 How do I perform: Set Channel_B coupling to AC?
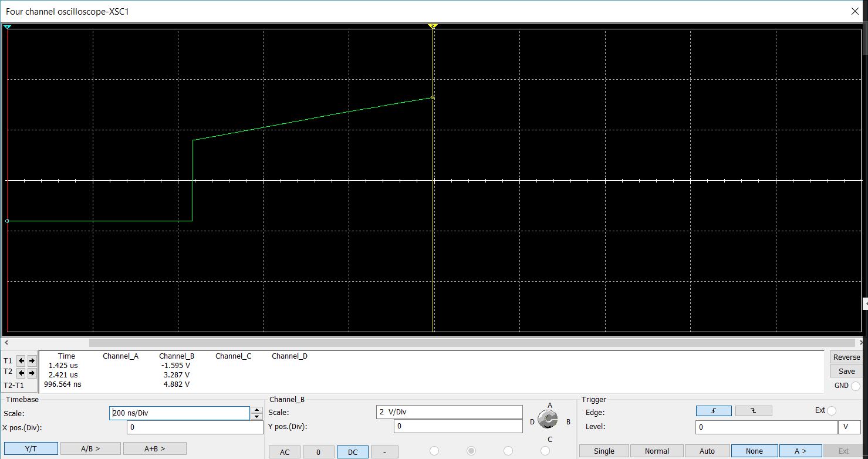285,452
